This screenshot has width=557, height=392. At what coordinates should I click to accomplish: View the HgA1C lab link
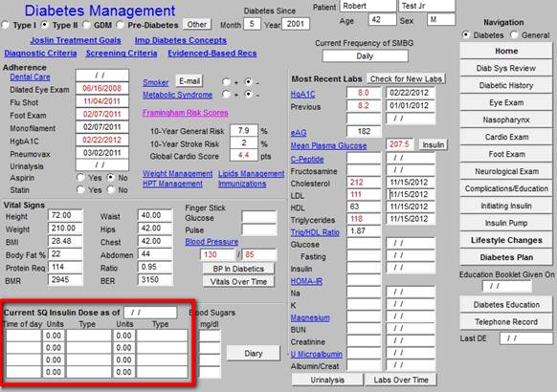(302, 94)
